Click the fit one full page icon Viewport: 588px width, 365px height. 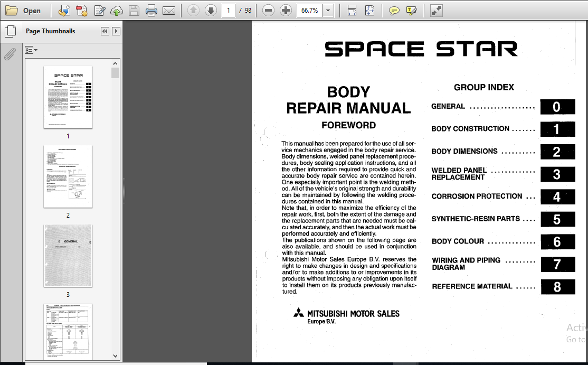pyautogui.click(x=369, y=11)
